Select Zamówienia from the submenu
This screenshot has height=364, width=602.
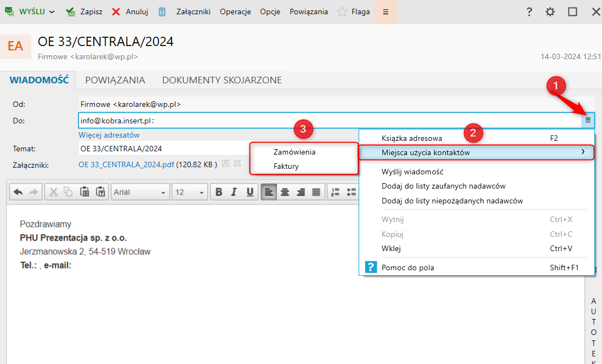pyautogui.click(x=294, y=152)
